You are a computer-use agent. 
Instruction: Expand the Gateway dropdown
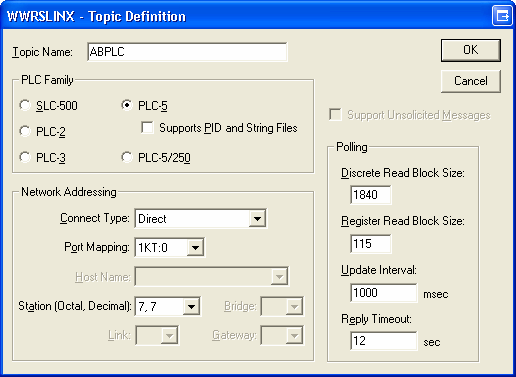point(294,335)
